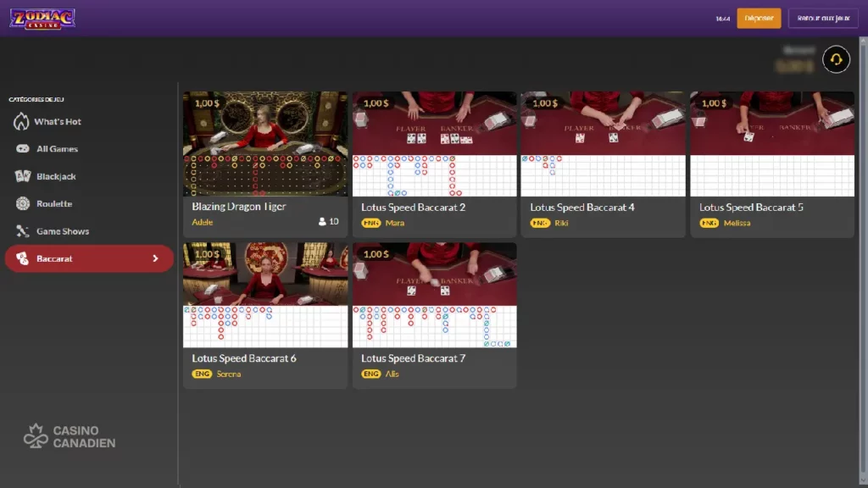This screenshot has height=488, width=868.
Task: Select the Game Shows menu item
Action: 62,231
